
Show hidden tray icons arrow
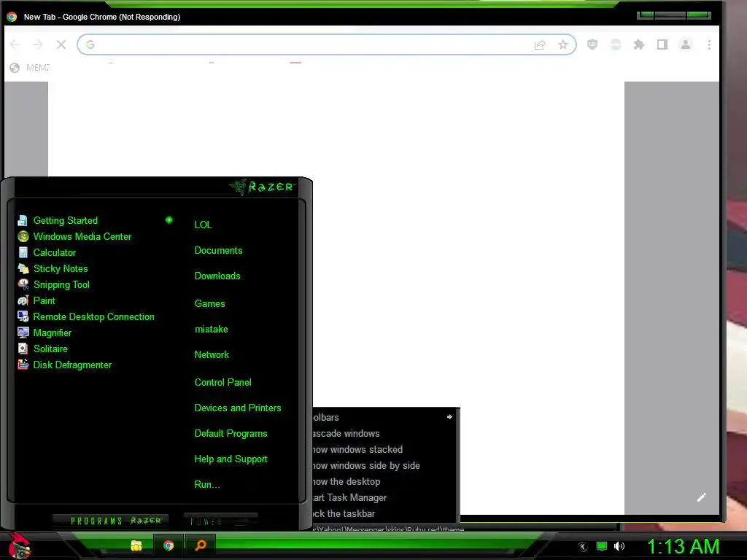tap(583, 547)
